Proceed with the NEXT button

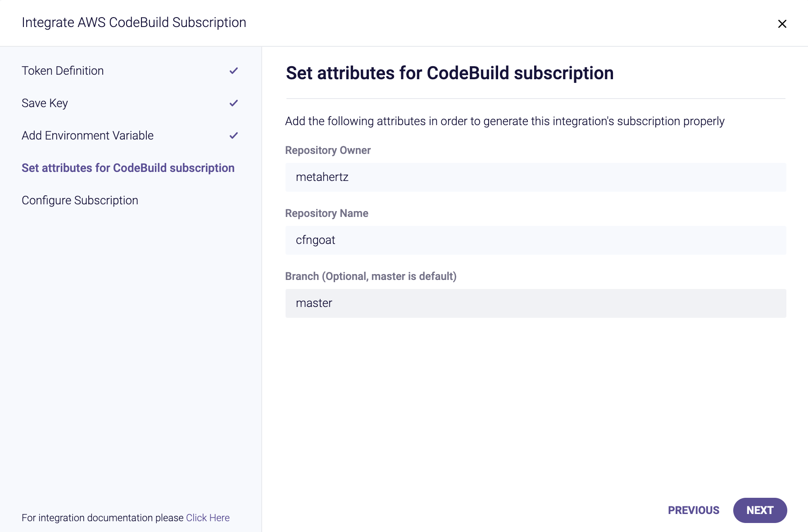point(760,510)
